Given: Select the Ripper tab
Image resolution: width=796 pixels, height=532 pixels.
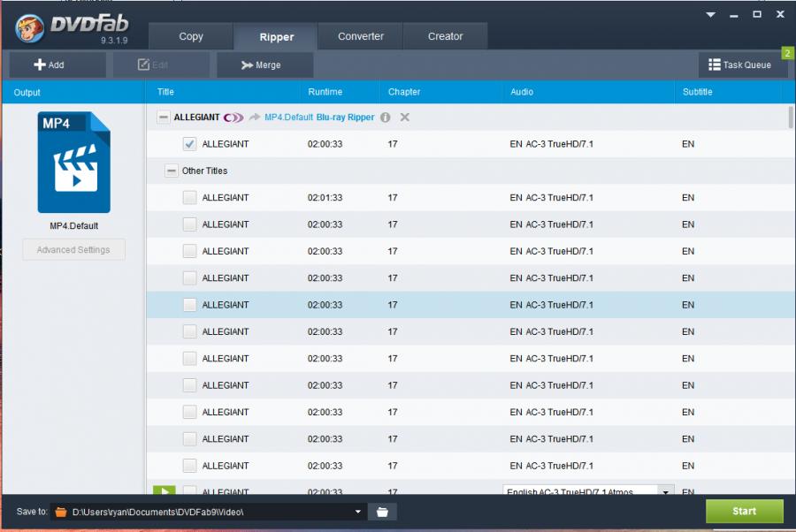Looking at the screenshot, I should click(x=276, y=36).
